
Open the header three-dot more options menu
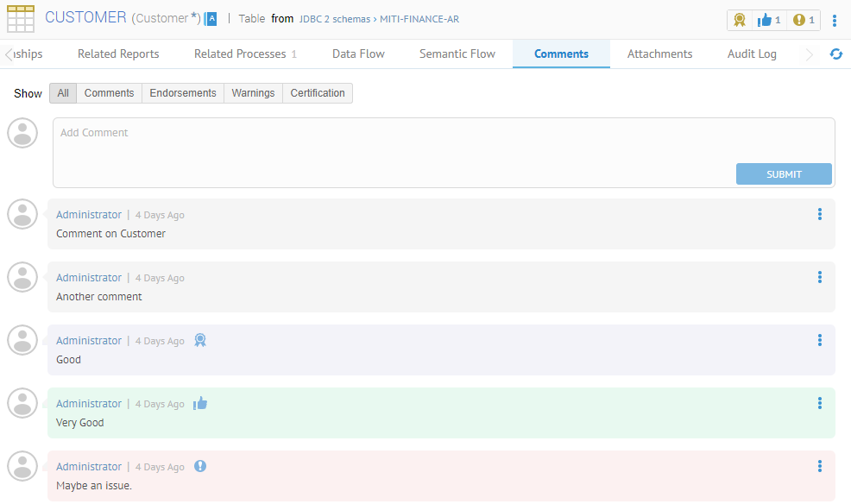click(834, 21)
